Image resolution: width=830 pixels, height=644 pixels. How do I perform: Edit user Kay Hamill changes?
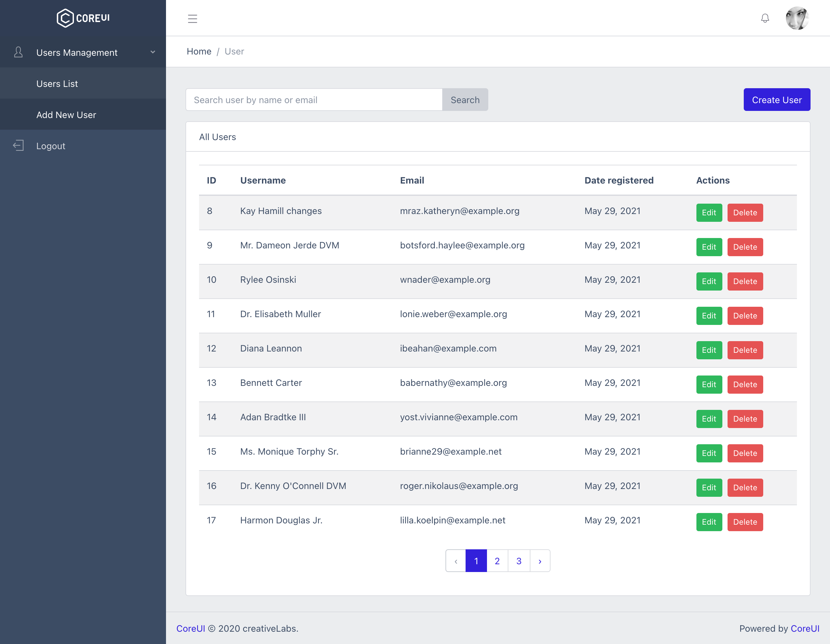709,212
